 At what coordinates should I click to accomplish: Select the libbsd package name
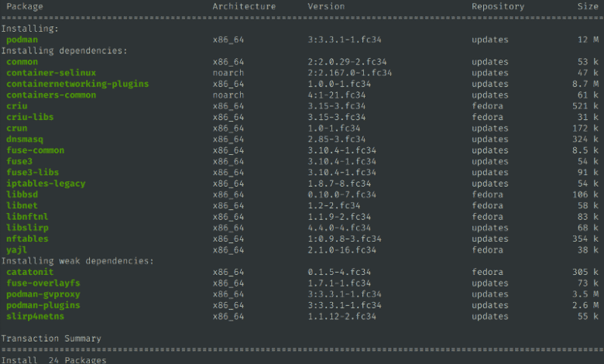[x=22, y=194]
